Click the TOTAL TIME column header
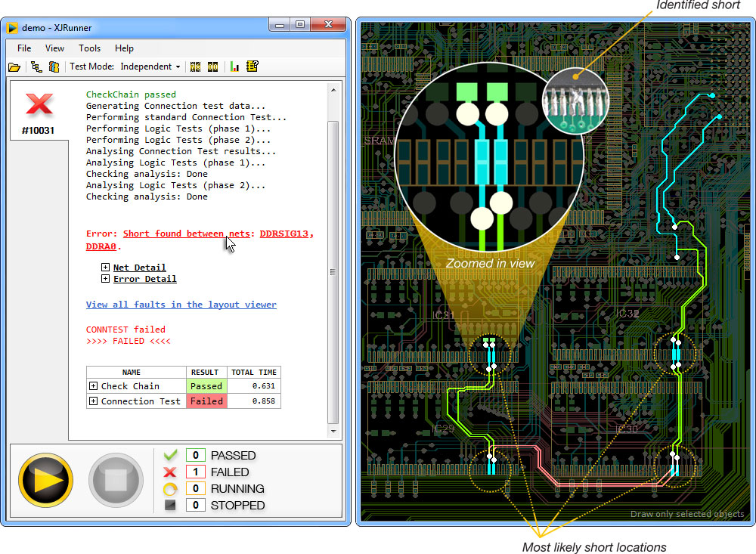 254,372
